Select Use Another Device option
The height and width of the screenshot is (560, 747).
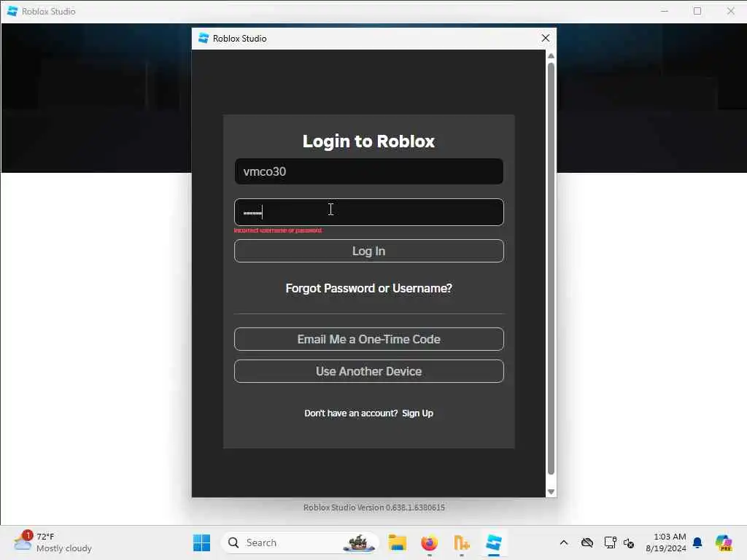tap(368, 371)
